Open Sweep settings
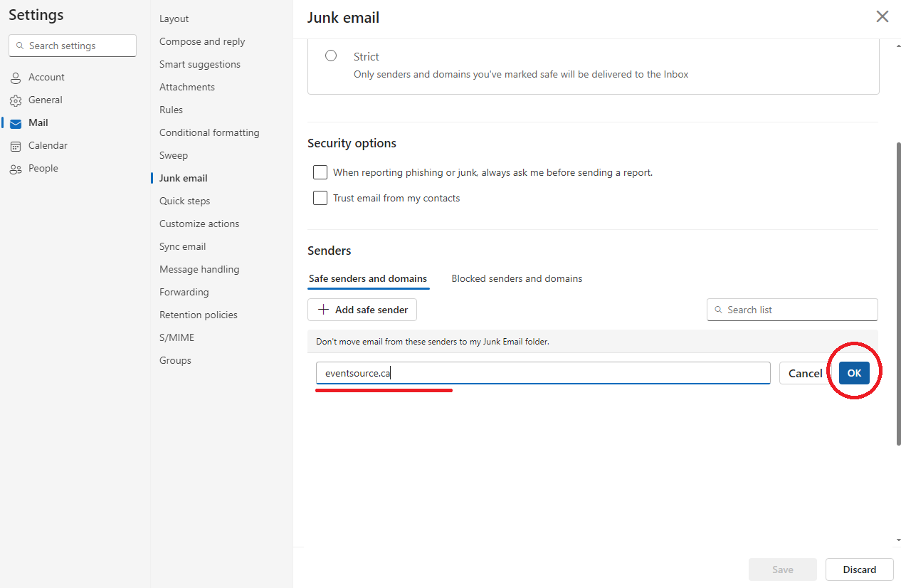This screenshot has width=901, height=588. (174, 155)
